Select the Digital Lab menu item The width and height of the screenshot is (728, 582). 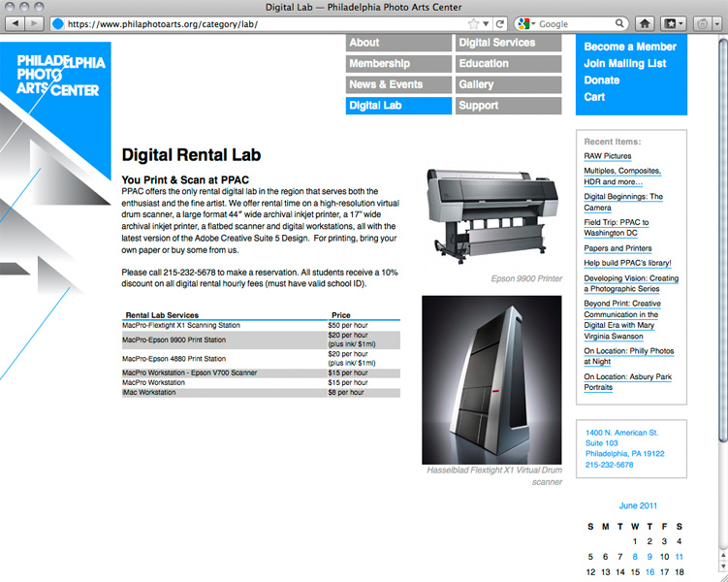(x=398, y=106)
